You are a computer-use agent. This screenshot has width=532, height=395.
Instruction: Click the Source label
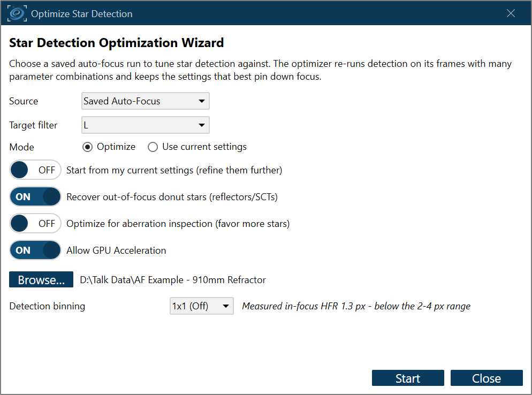pyautogui.click(x=24, y=101)
